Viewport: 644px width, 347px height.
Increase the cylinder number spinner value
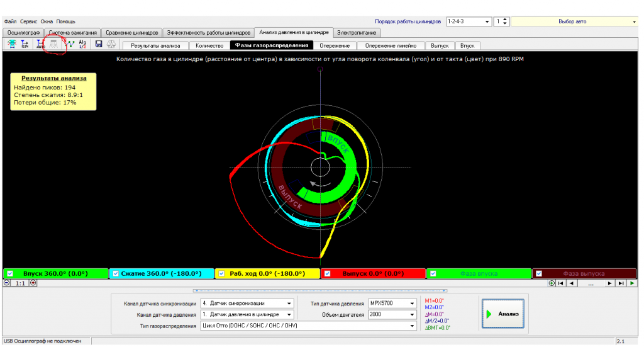(505, 20)
